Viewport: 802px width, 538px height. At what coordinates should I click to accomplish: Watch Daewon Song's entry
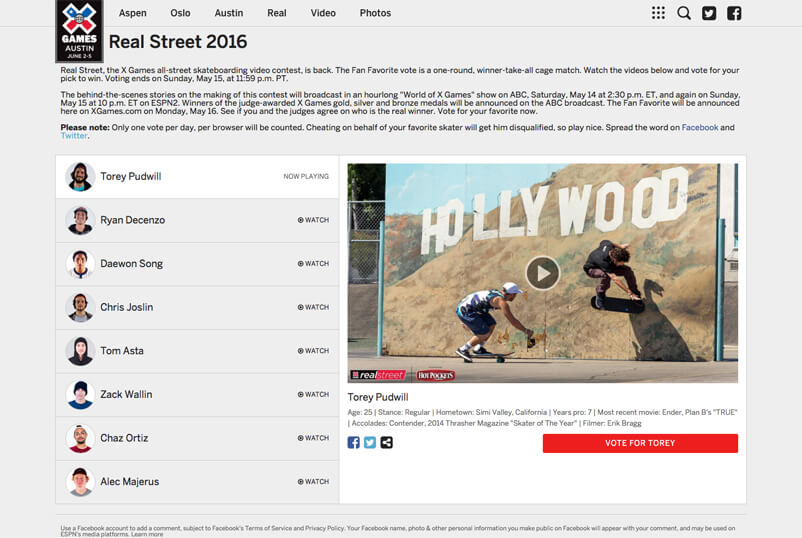click(x=313, y=264)
